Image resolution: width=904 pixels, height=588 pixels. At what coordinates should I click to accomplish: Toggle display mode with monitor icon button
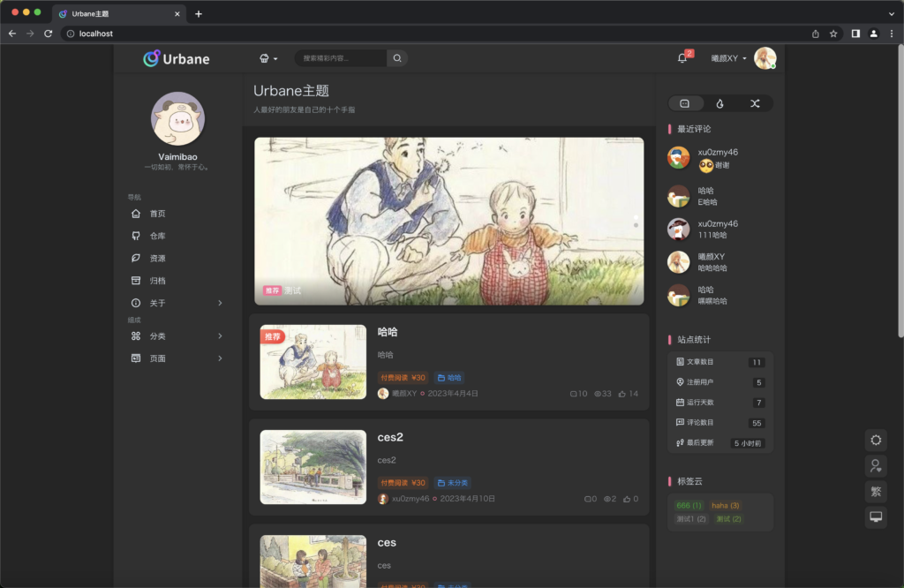point(875,517)
